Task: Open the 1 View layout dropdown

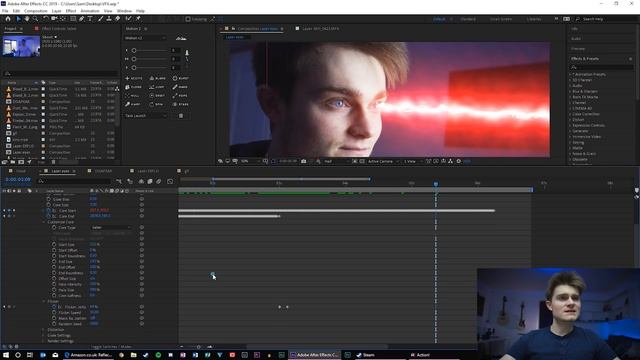Action: pos(412,161)
